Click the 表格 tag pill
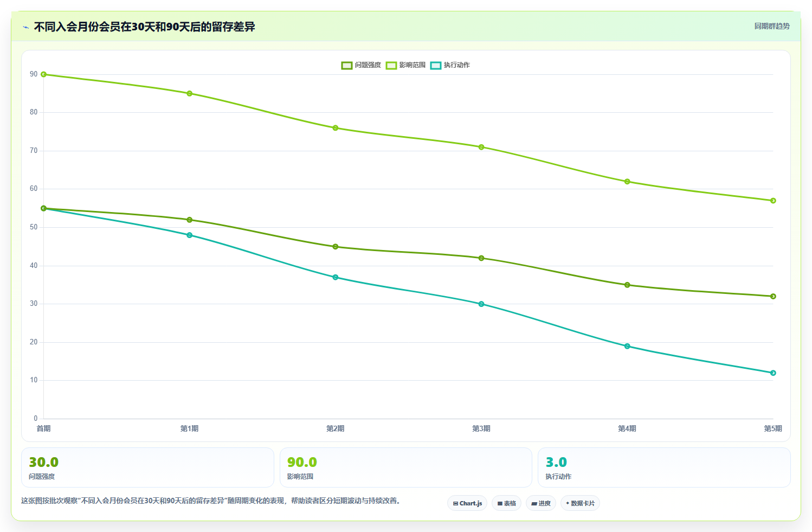The height and width of the screenshot is (532, 812). click(506, 503)
